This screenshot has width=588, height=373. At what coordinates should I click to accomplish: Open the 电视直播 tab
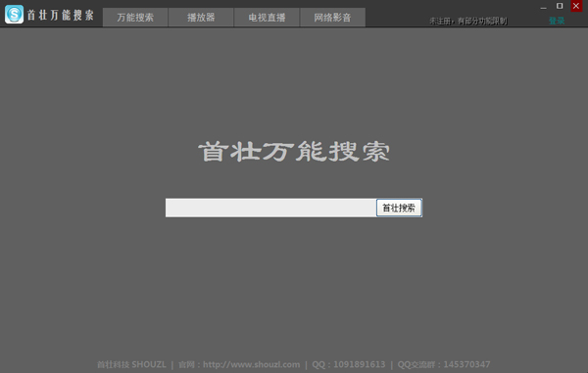(x=267, y=18)
